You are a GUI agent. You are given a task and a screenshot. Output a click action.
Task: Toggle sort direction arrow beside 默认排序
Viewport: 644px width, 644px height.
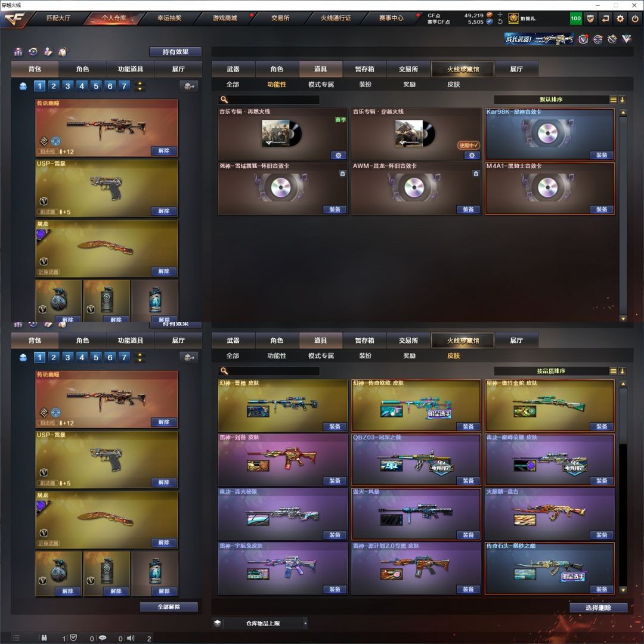[622, 100]
